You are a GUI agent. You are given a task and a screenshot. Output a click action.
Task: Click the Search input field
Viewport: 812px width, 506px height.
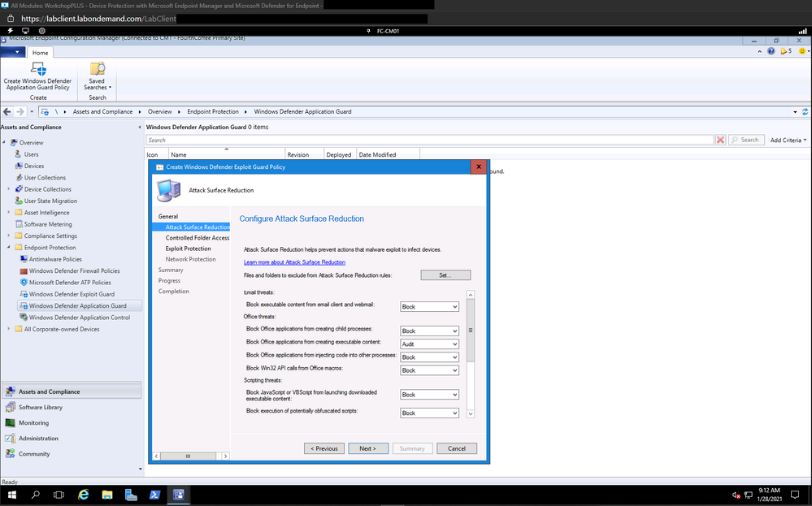pos(429,141)
